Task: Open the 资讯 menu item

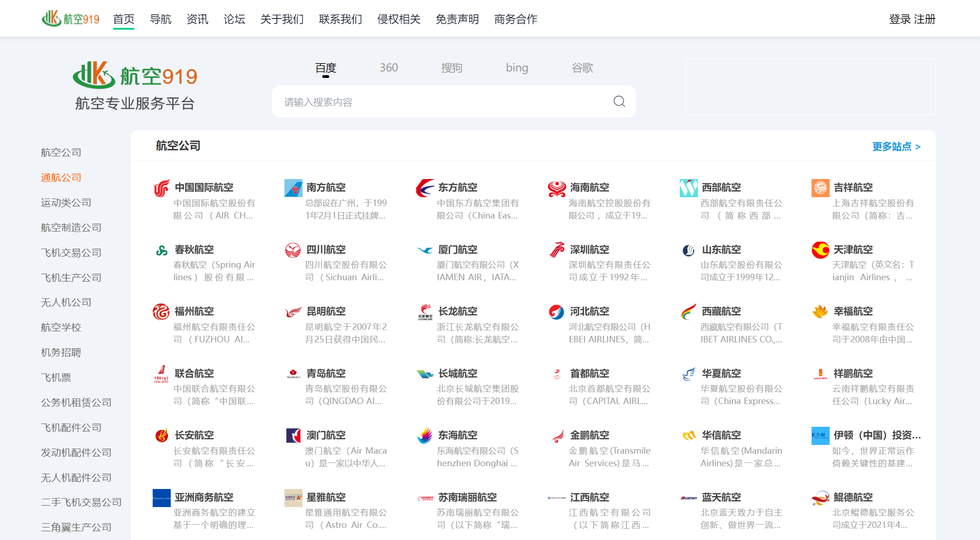Action: pyautogui.click(x=197, y=19)
